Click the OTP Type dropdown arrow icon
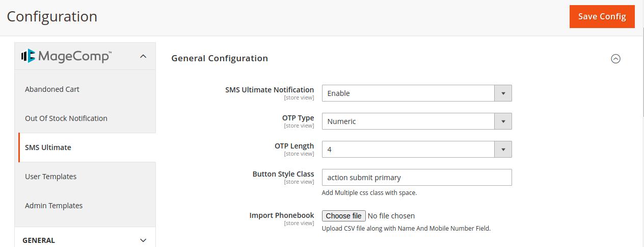644x247 pixels. (503, 121)
